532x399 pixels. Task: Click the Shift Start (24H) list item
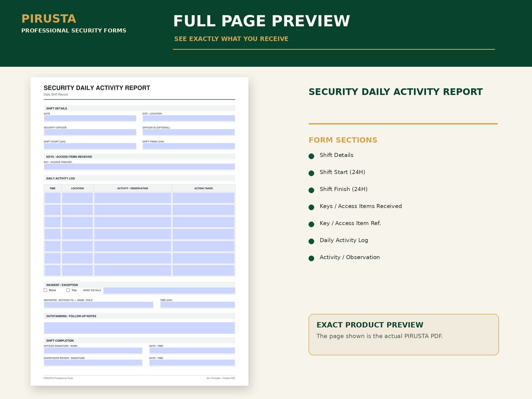point(342,172)
